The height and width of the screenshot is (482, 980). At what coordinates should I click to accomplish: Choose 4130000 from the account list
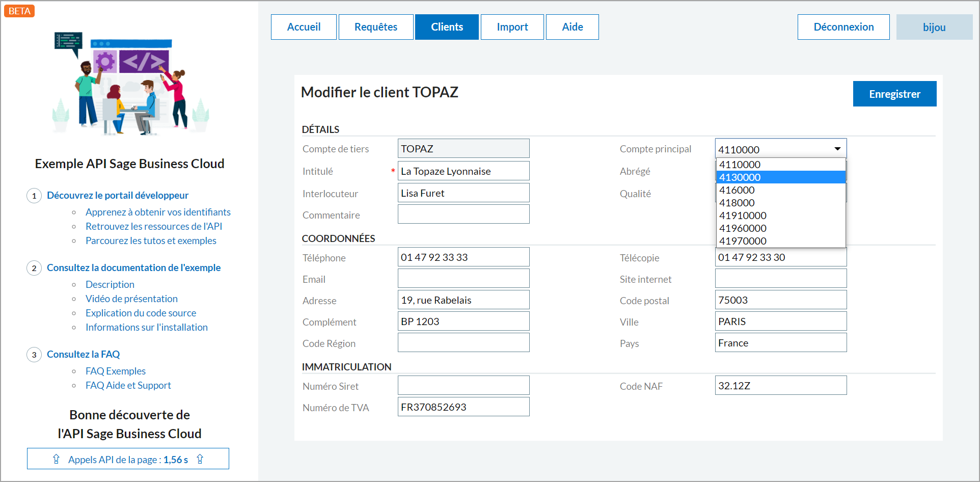click(781, 177)
